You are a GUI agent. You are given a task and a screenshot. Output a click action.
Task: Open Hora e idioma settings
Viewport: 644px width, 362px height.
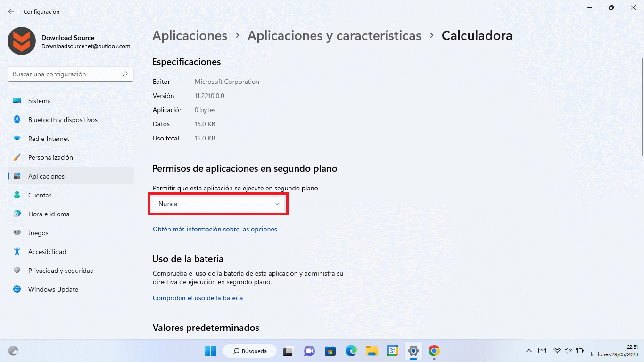(x=71, y=214)
